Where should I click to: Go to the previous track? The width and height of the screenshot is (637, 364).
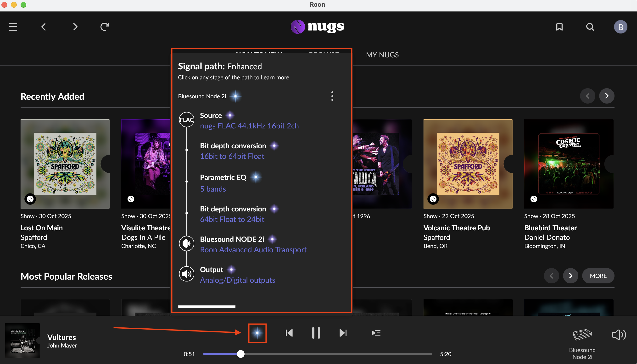pyautogui.click(x=289, y=333)
